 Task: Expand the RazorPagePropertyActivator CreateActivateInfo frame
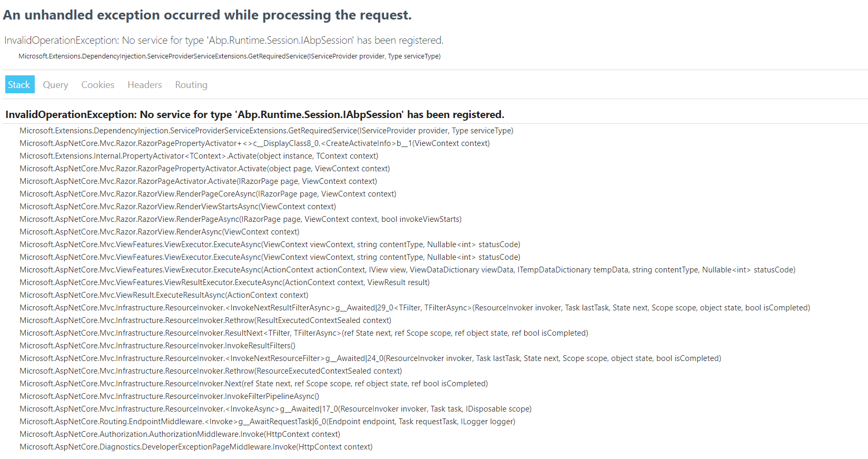254,143
